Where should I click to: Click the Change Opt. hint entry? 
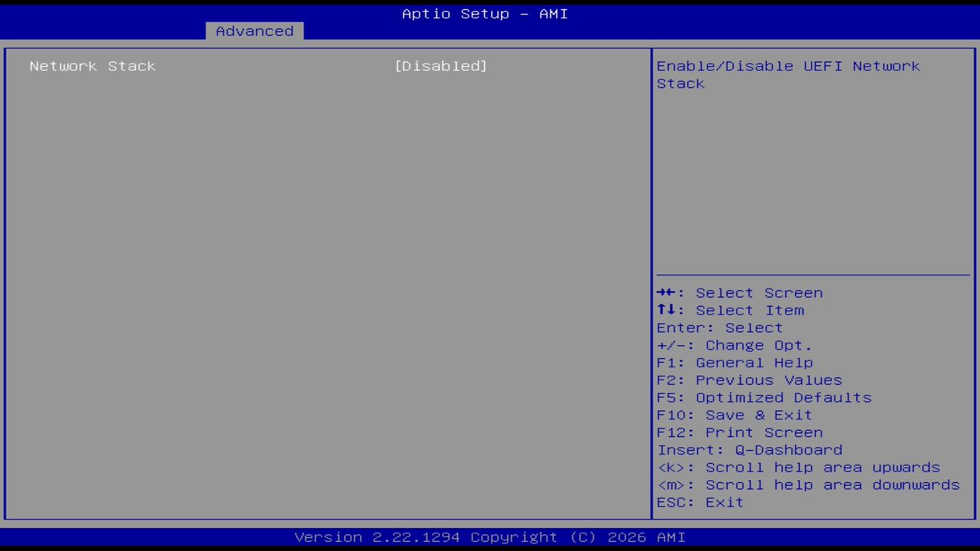point(734,345)
